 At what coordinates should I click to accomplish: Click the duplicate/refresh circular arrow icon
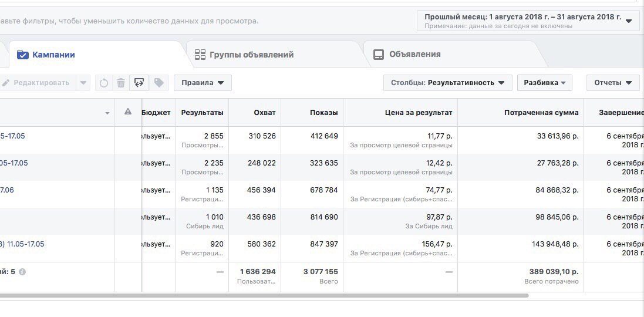pos(104,83)
